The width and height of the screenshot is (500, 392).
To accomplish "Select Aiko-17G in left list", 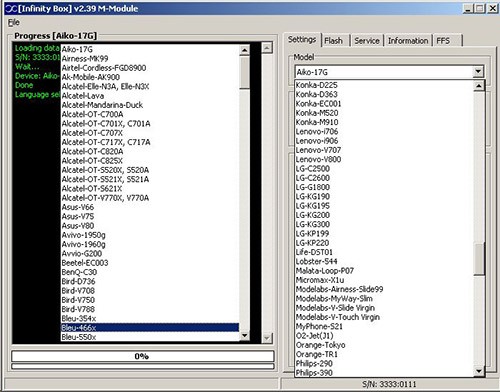I will point(150,49).
